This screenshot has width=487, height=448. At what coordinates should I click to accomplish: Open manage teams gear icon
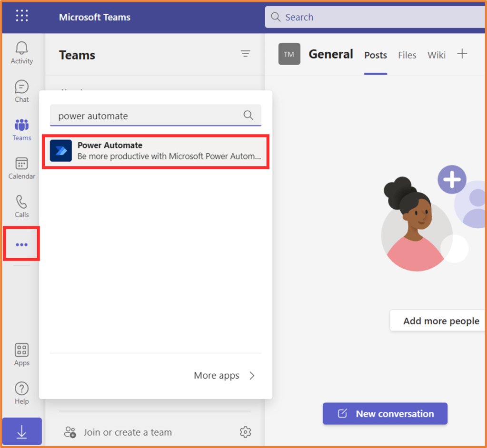point(245,432)
